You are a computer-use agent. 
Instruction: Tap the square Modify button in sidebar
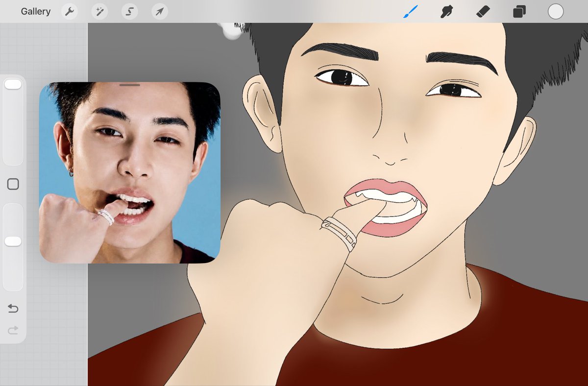click(13, 184)
